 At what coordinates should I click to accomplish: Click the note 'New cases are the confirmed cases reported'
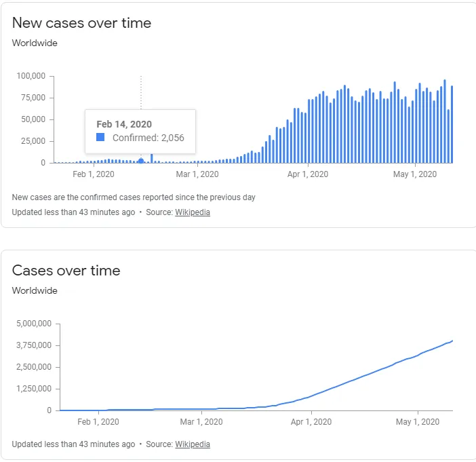pyautogui.click(x=134, y=197)
